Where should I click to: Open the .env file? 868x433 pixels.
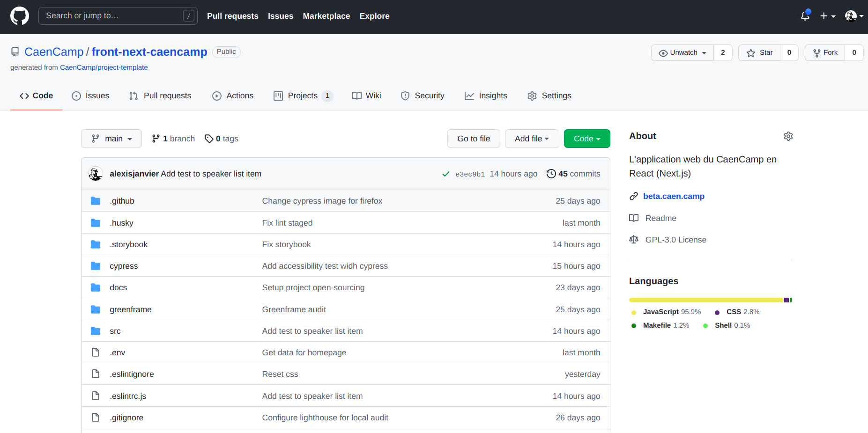pyautogui.click(x=118, y=352)
